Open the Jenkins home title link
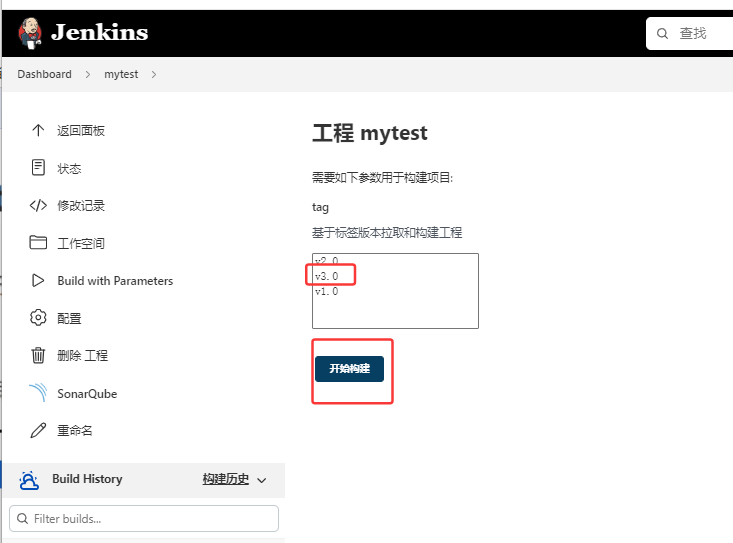 tap(100, 32)
